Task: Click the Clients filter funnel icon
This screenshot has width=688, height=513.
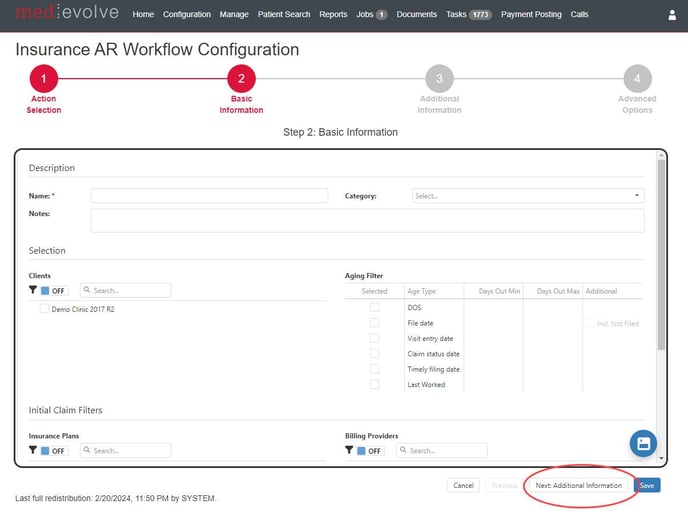Action: 33,290
